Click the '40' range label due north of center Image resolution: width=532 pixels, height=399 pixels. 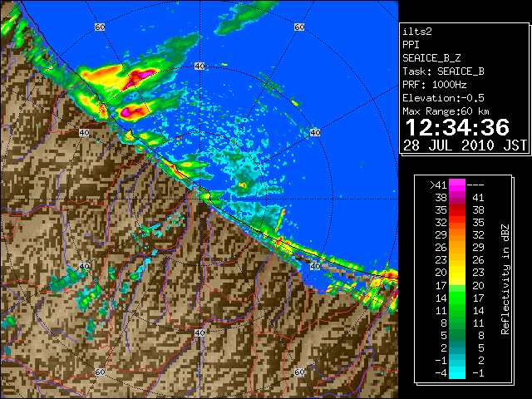point(199,66)
